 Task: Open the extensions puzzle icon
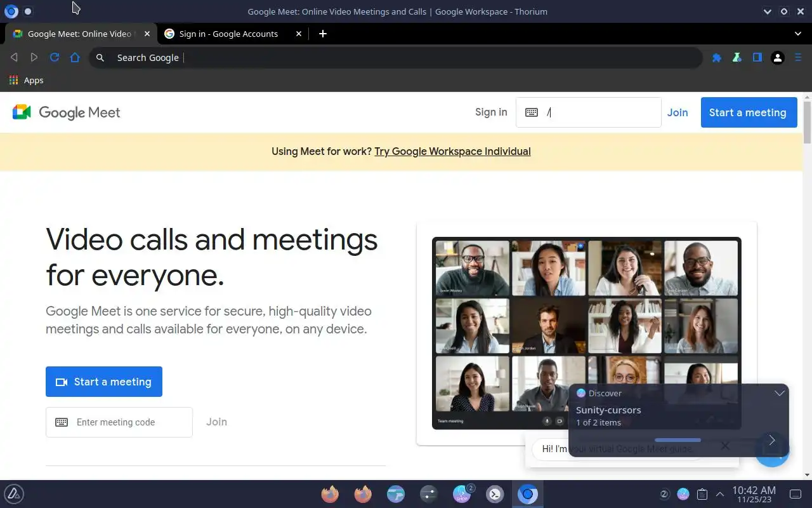[x=717, y=58]
